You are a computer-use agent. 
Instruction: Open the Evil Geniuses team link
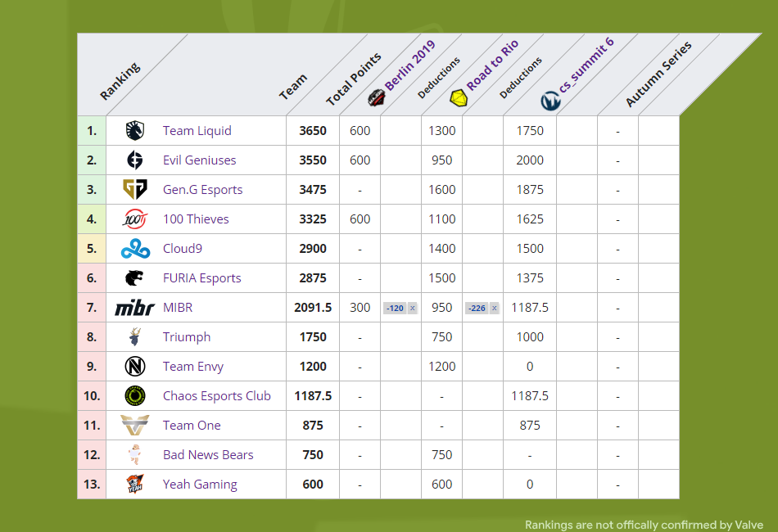(x=200, y=160)
